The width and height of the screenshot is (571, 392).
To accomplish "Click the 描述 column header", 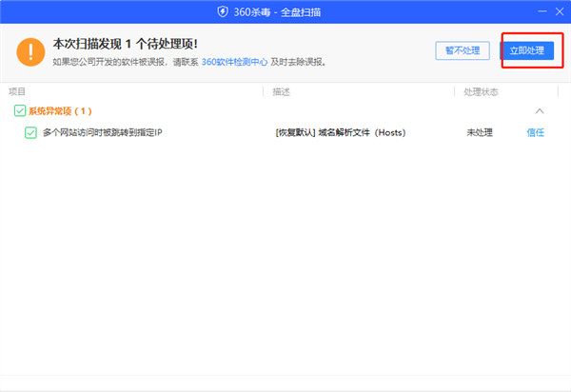I will [281, 91].
